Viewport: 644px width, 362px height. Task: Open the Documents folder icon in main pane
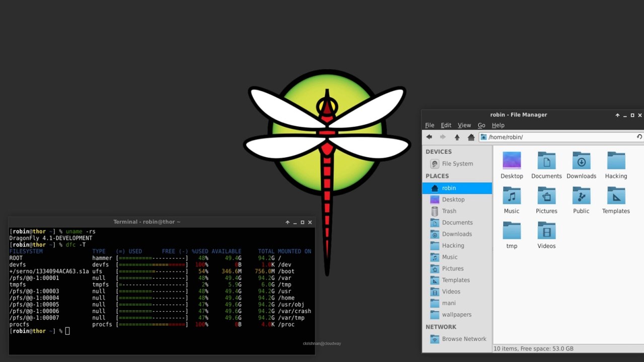tap(546, 161)
